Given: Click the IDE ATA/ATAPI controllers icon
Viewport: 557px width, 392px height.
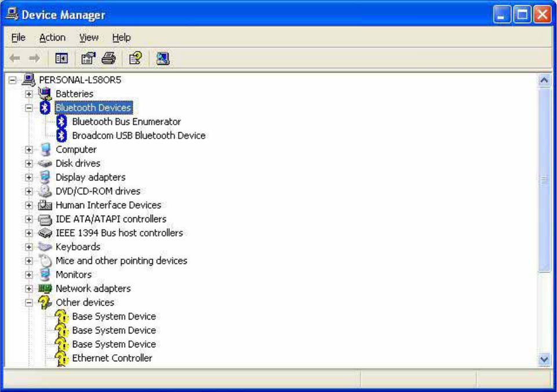Looking at the screenshot, I should [45, 219].
